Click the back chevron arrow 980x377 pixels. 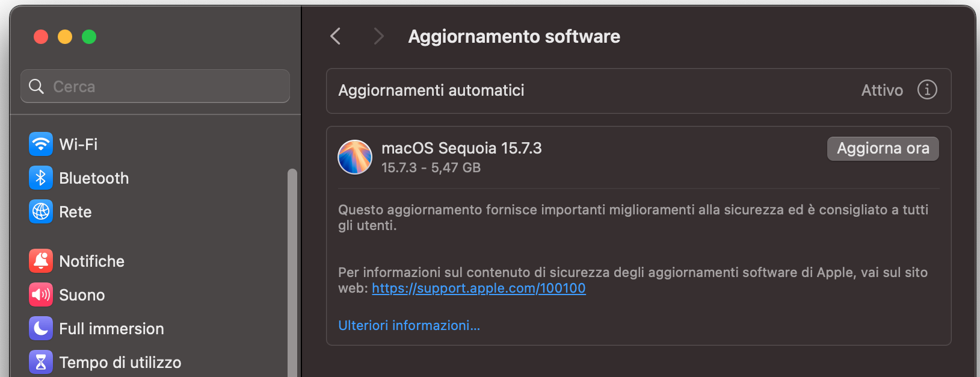(335, 36)
